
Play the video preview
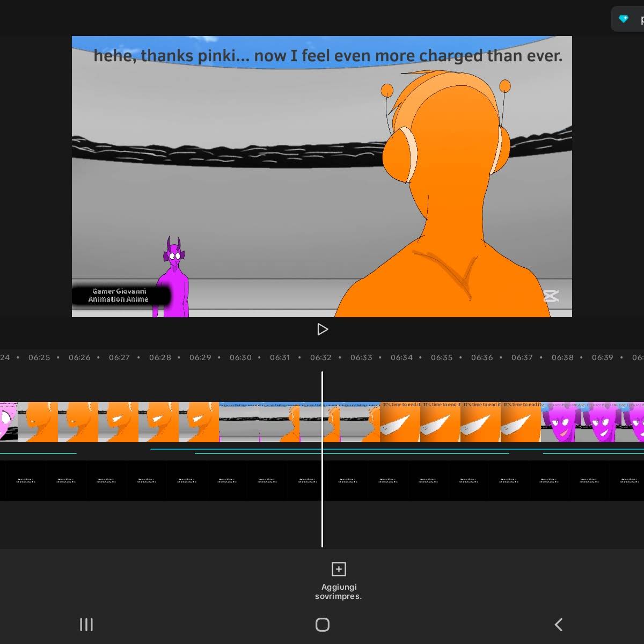pyautogui.click(x=323, y=329)
